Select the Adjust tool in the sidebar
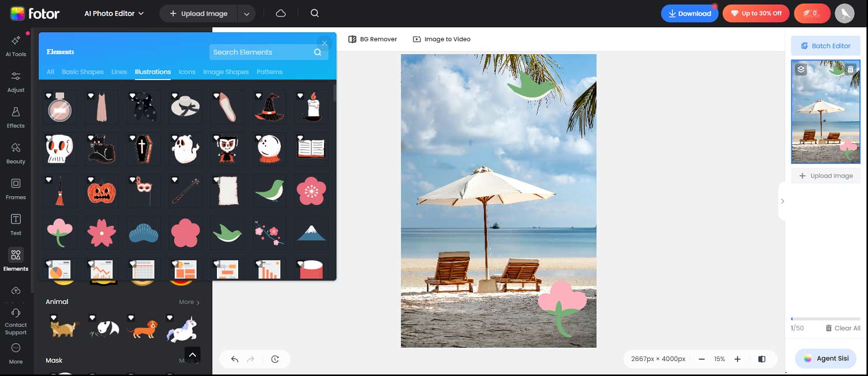Image resolution: width=868 pixels, height=376 pixels. 16,81
